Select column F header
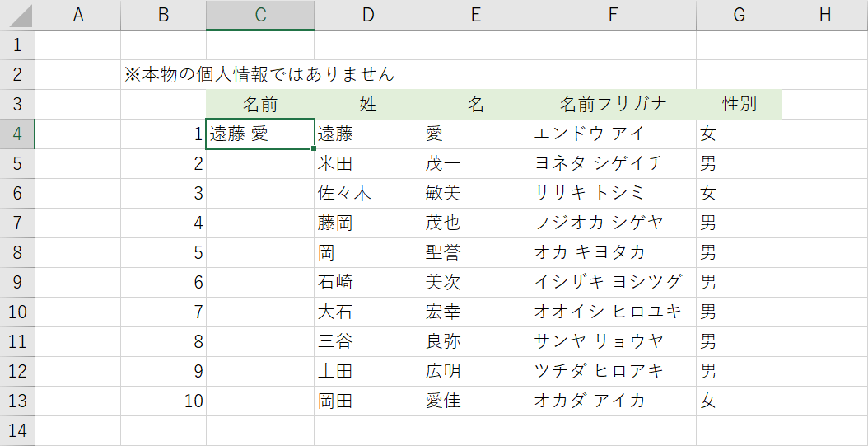The width and height of the screenshot is (868, 446). [x=614, y=15]
